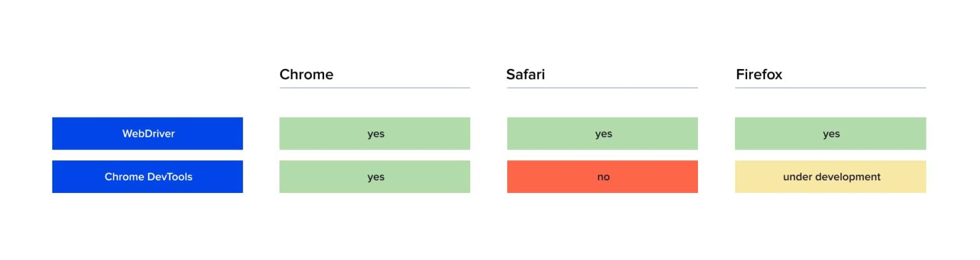Click the red 'no' cell under Safari

click(602, 176)
